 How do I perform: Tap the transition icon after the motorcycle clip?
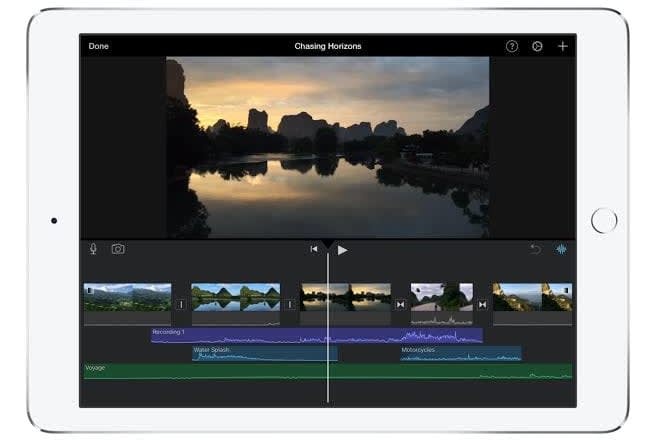click(x=482, y=304)
